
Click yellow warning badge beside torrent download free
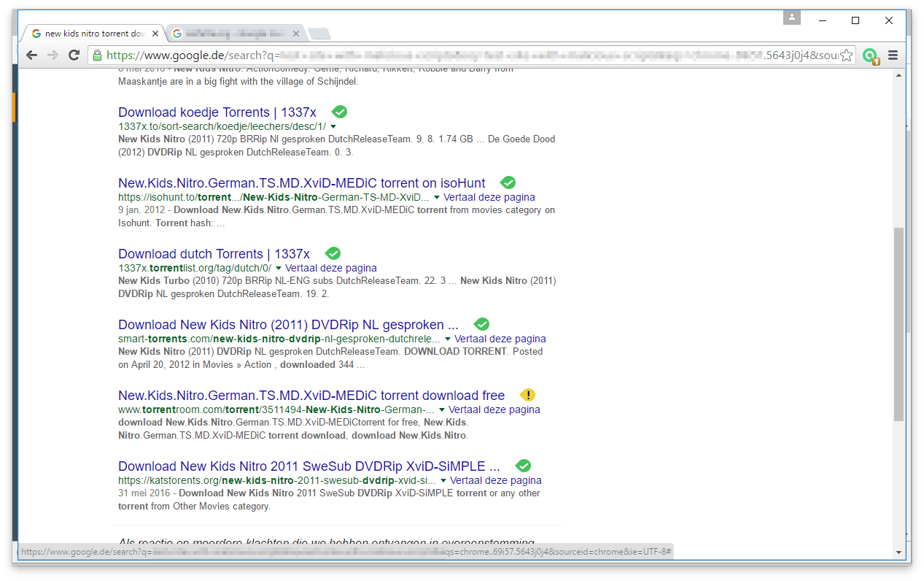[528, 395]
